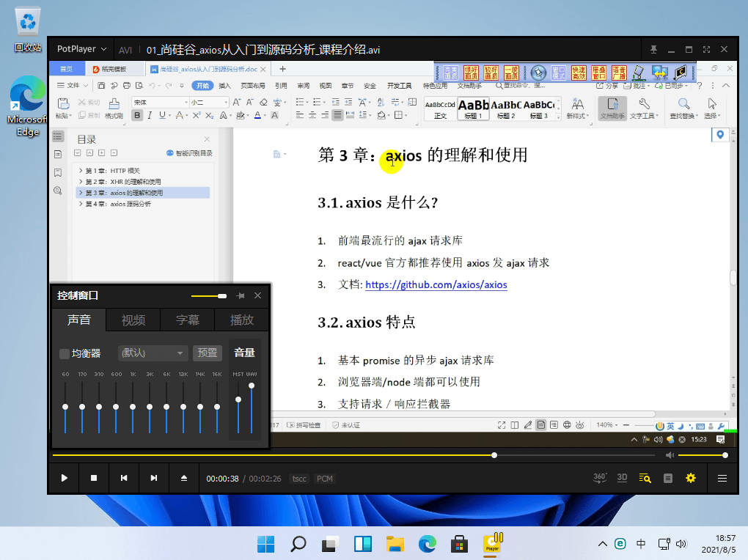748x560 pixels.
Task: Close the 控制窗口 panel
Action: point(257,295)
